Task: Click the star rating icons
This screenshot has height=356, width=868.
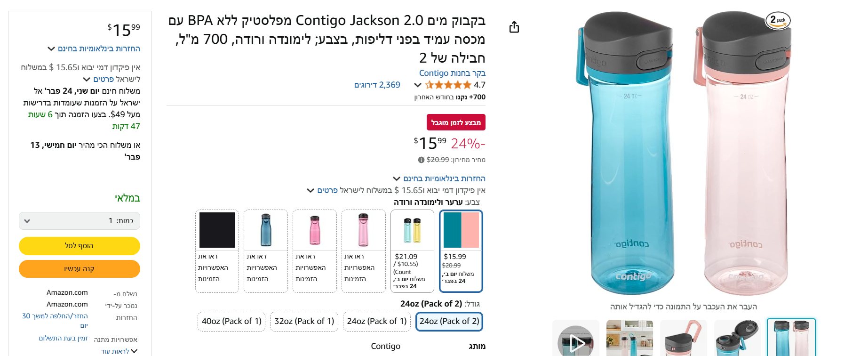Action: point(447,85)
